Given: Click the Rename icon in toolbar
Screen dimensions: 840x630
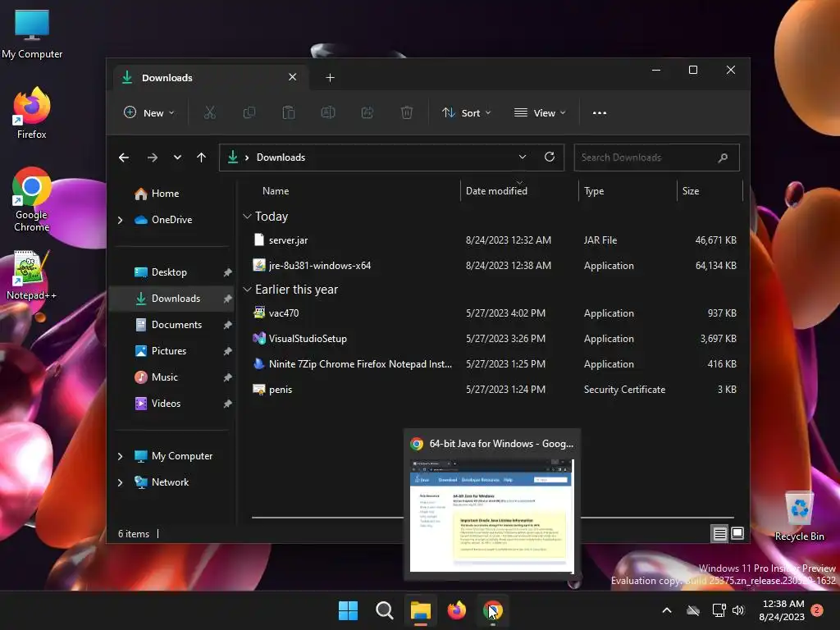Looking at the screenshot, I should (x=328, y=112).
